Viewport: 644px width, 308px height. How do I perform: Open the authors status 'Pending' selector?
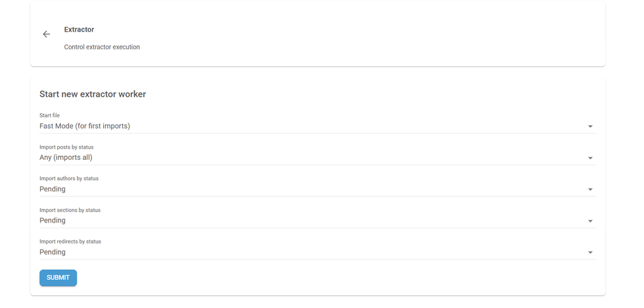(53, 190)
